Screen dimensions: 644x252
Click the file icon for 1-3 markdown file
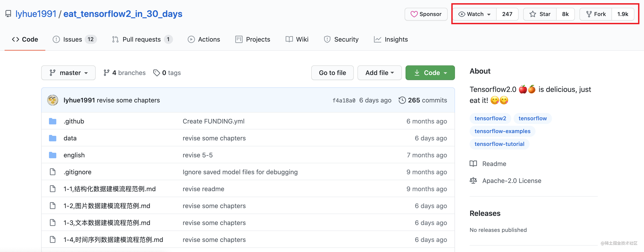[x=52, y=223]
